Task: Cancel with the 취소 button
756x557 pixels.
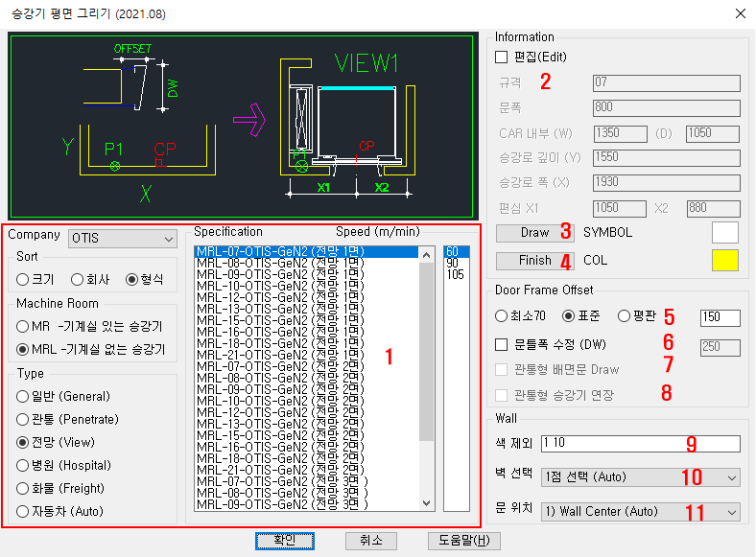Action: tap(370, 541)
